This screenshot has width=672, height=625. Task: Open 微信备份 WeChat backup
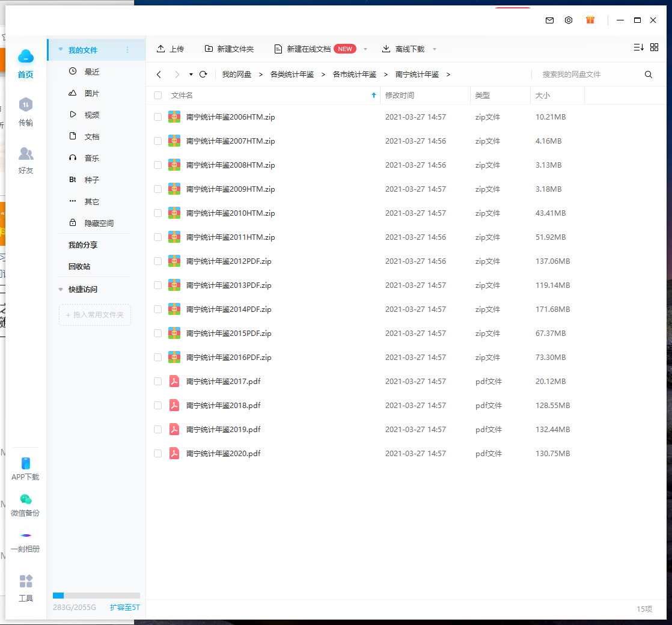coord(25,505)
